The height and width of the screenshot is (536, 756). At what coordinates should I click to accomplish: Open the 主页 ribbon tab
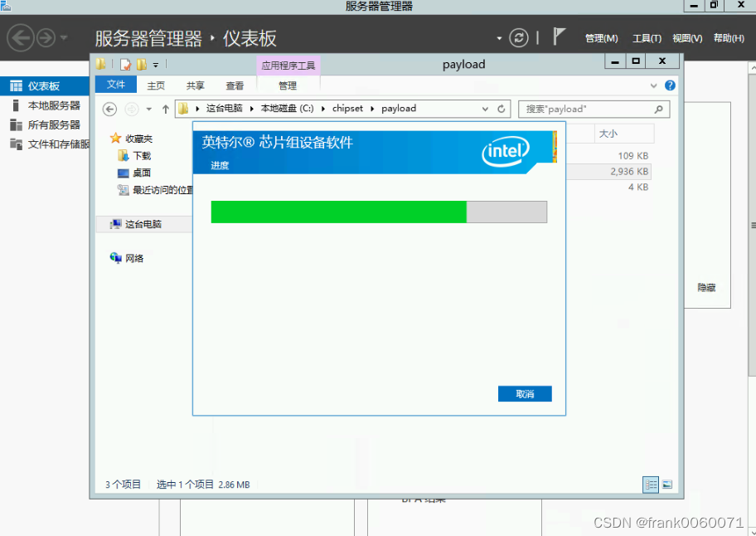pyautogui.click(x=156, y=85)
